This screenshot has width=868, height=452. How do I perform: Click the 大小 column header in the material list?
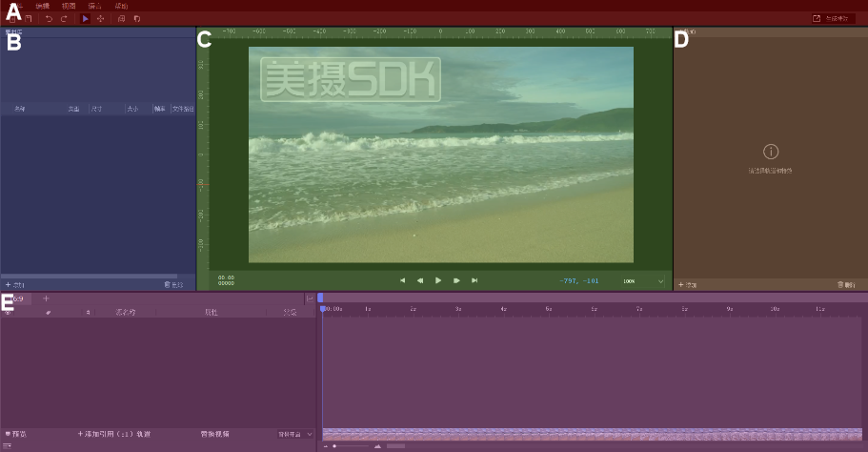tap(132, 109)
